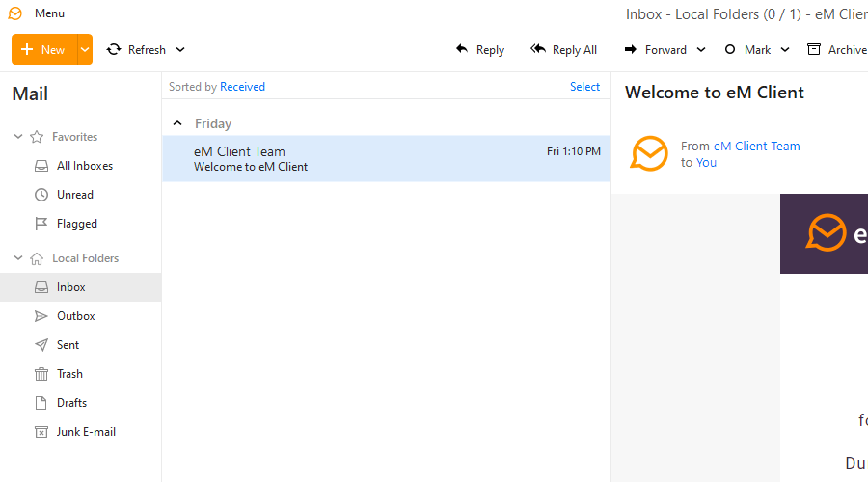
Task: Click the Sent paper plane icon
Action: [41, 345]
